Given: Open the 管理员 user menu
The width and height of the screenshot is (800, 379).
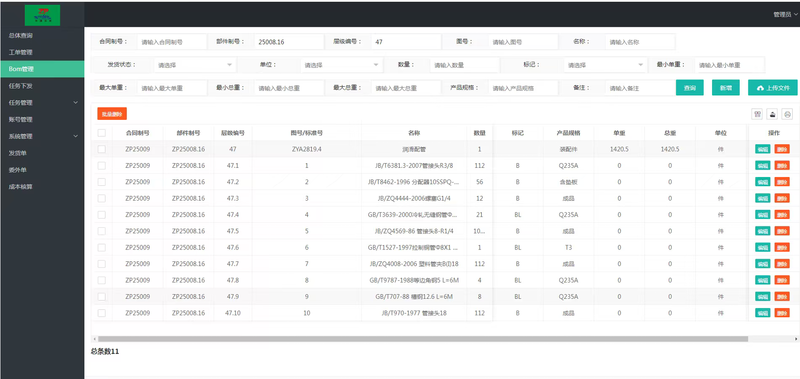Looking at the screenshot, I should tap(785, 15).
